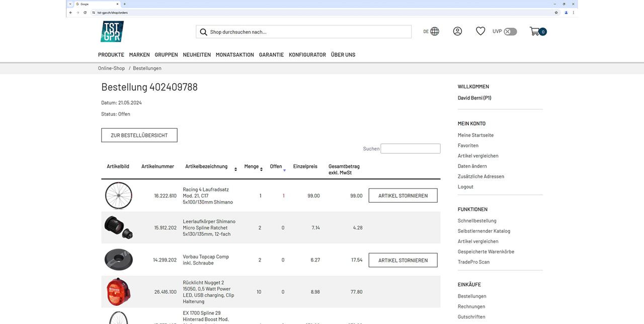Open the browser tab search chevron
Viewport: 644px width, 324px height.
point(70,4)
